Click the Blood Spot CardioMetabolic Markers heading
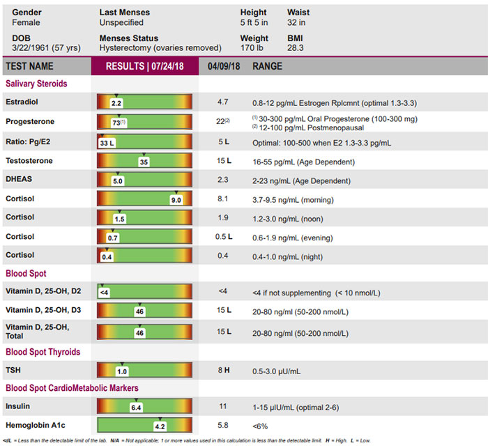Screen dimensions: 488x448 pos(73,388)
